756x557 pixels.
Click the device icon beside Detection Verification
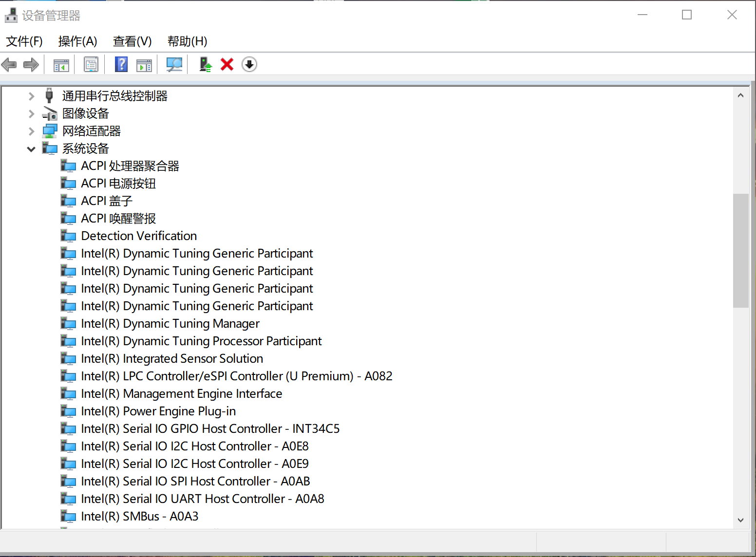point(68,236)
